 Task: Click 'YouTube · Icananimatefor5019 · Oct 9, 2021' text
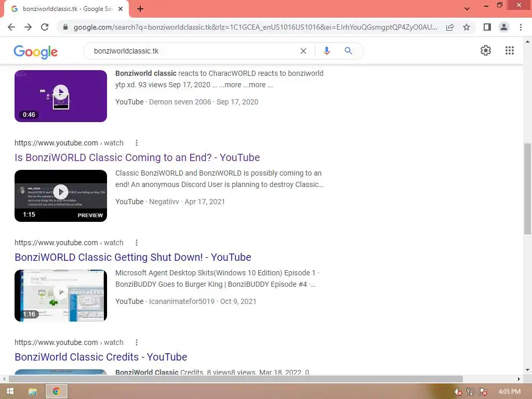(185, 301)
